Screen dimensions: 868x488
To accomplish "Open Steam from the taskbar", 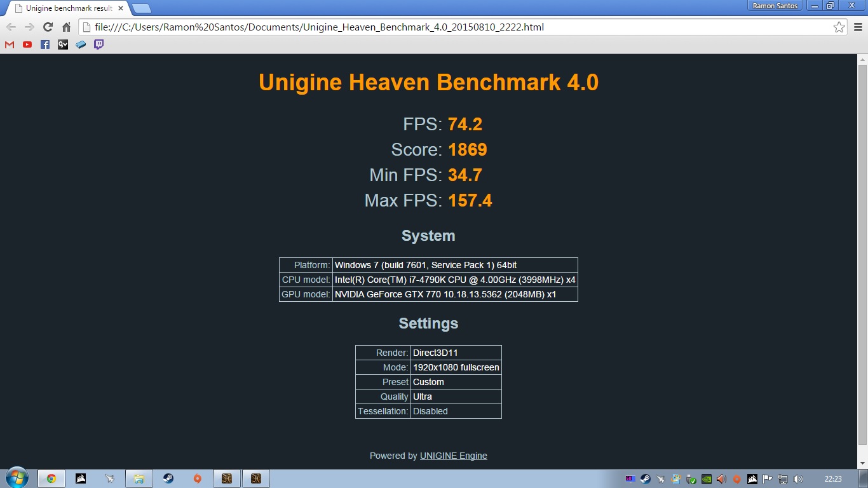I will click(x=168, y=479).
